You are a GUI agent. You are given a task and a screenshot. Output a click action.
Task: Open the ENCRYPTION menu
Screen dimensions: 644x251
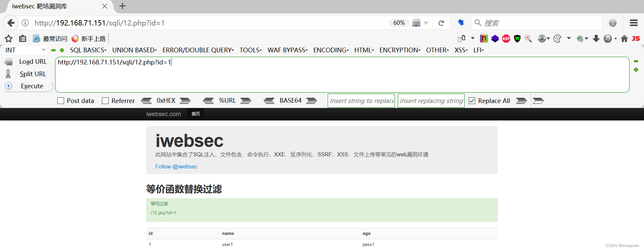tap(400, 50)
